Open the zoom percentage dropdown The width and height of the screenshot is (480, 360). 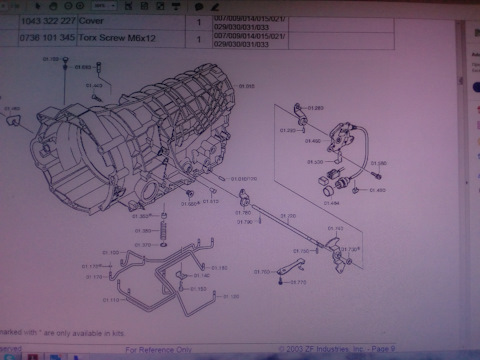coord(104,6)
